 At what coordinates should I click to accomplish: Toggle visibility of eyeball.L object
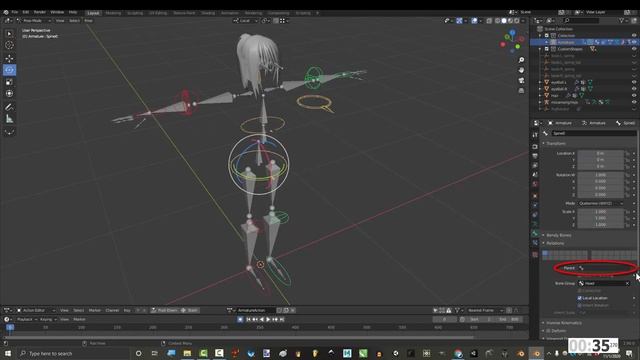coord(634,82)
